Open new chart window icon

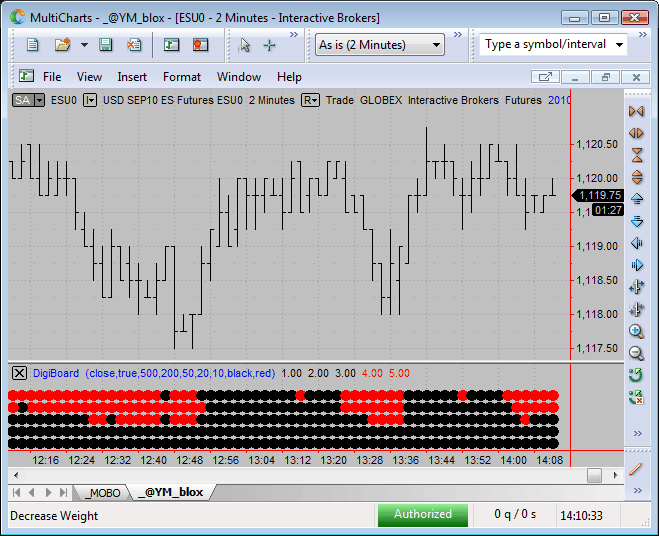[171, 45]
